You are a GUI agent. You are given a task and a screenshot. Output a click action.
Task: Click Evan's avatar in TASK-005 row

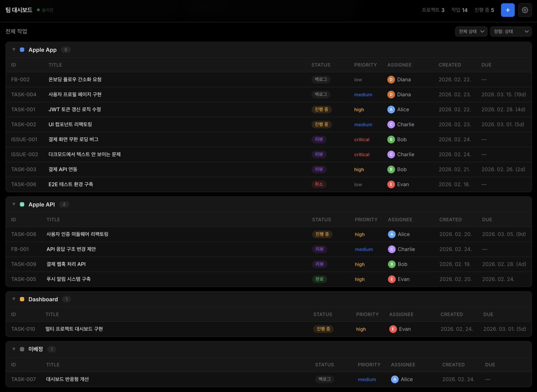pyautogui.click(x=392, y=279)
